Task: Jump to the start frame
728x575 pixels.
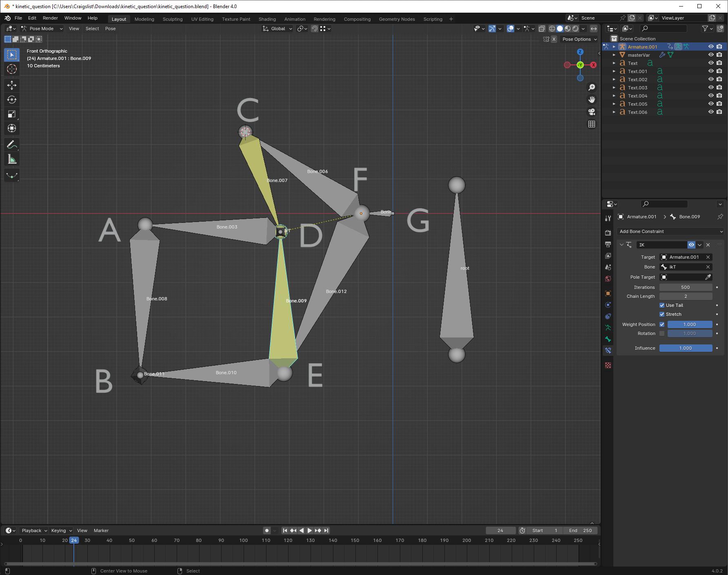Action: [285, 531]
